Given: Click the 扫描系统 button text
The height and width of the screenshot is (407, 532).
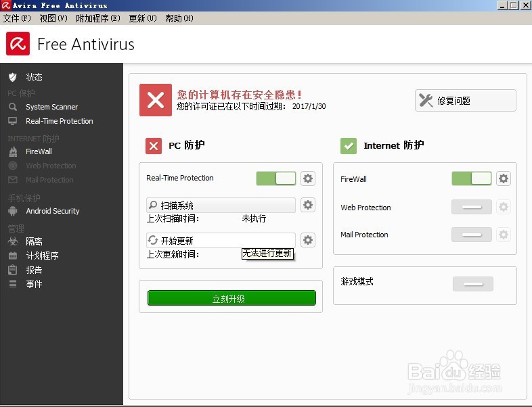Looking at the screenshot, I should pos(177,206).
